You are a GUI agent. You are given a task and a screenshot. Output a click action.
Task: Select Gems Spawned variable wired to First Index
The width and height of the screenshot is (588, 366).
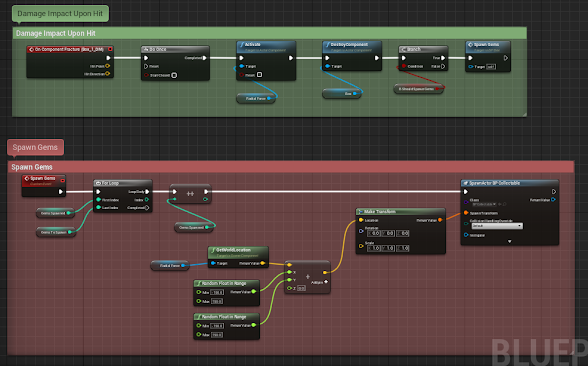(x=55, y=213)
